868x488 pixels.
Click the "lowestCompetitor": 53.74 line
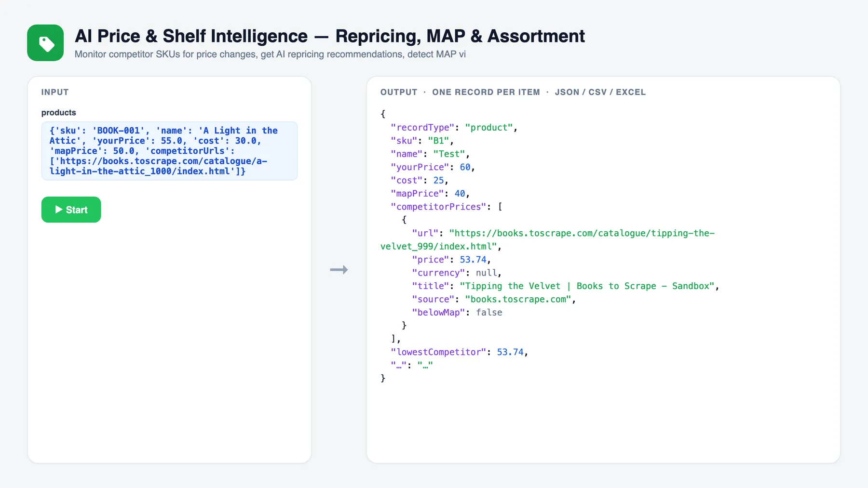[x=460, y=352]
